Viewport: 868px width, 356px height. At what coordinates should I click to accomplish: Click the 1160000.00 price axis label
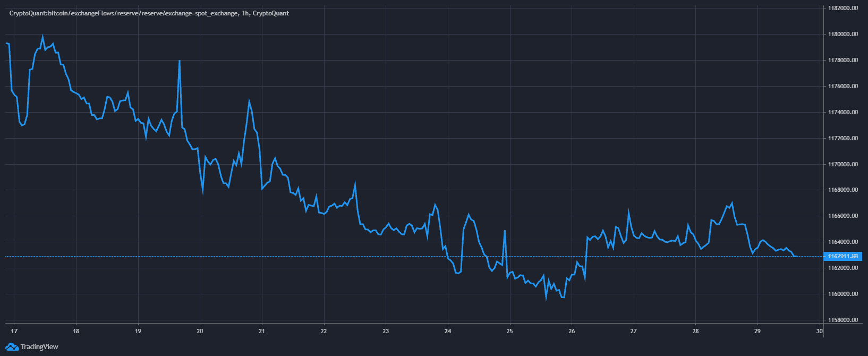pyautogui.click(x=843, y=294)
